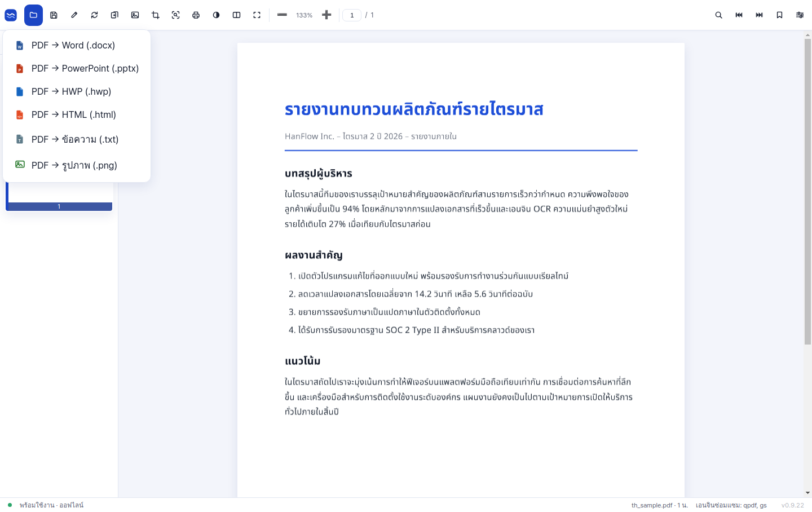Click the vertical scrollbar thumb

point(807,192)
